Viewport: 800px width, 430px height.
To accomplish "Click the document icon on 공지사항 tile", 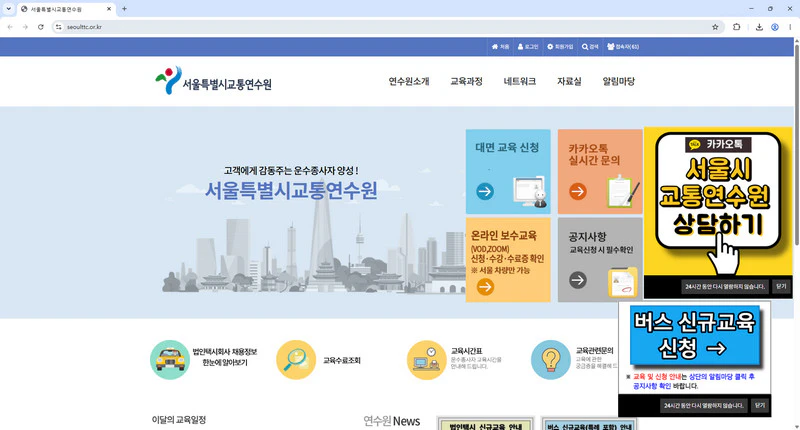I will click(x=622, y=283).
